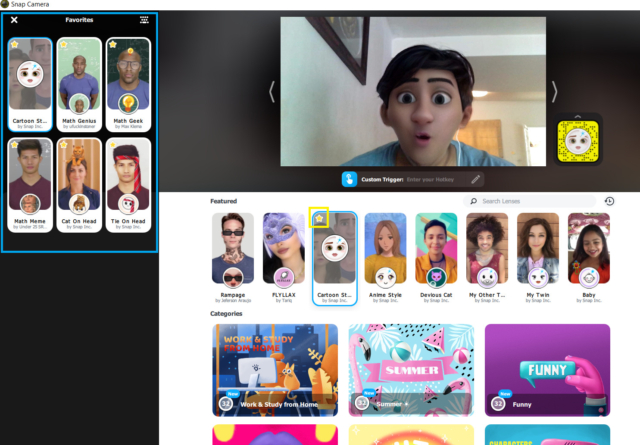Click the camera preview video
Image resolution: width=640 pixels, height=445 pixels.
coord(413,91)
